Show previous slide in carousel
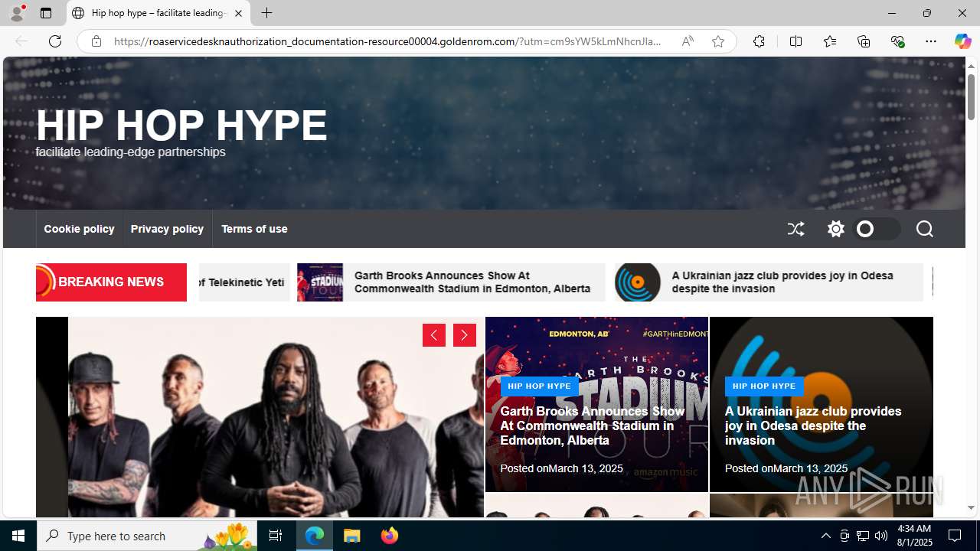980x551 pixels. (x=434, y=335)
